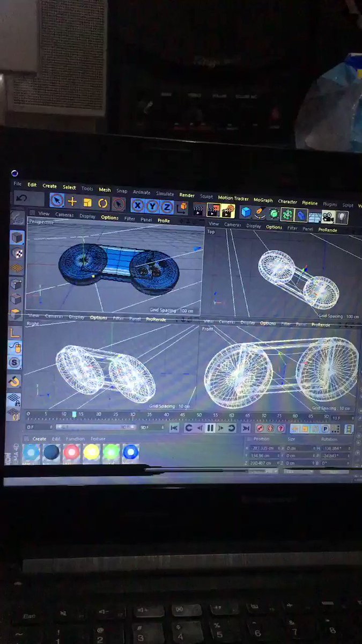Select the Live Selection tool

tap(57, 201)
